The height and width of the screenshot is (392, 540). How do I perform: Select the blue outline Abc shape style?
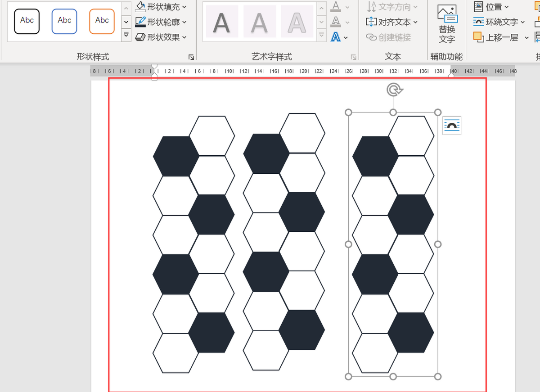click(64, 21)
